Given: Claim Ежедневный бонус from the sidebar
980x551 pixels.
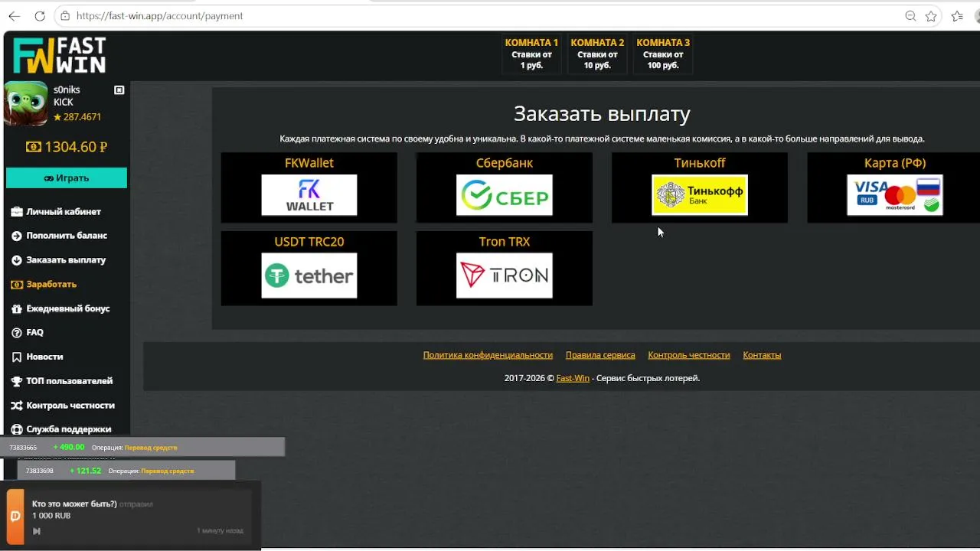Looking at the screenshot, I should 68,308.
